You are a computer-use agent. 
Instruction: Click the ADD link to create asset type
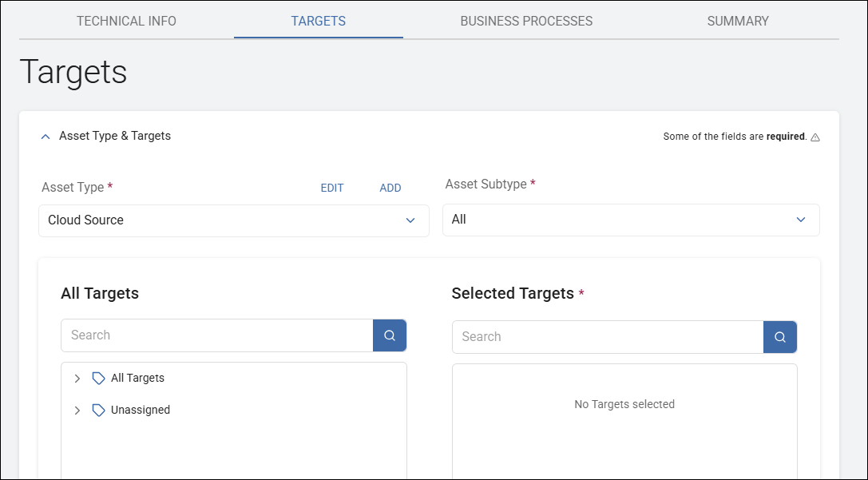click(390, 188)
